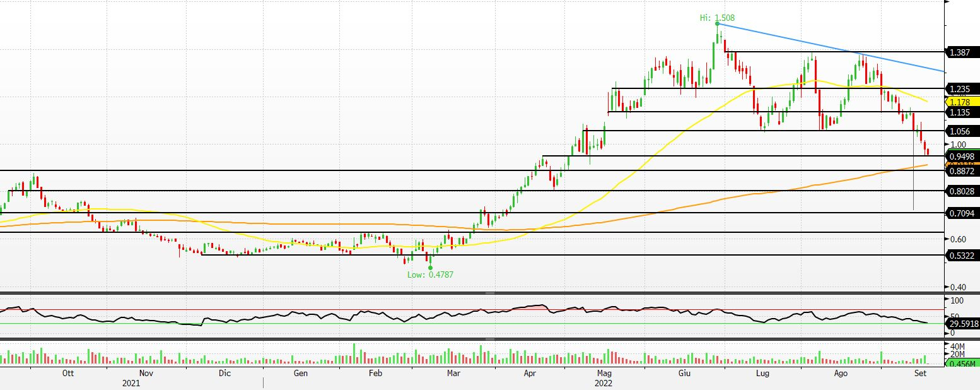The image size is (980, 390).
Task: Click the Ago month label
Action: click(840, 373)
